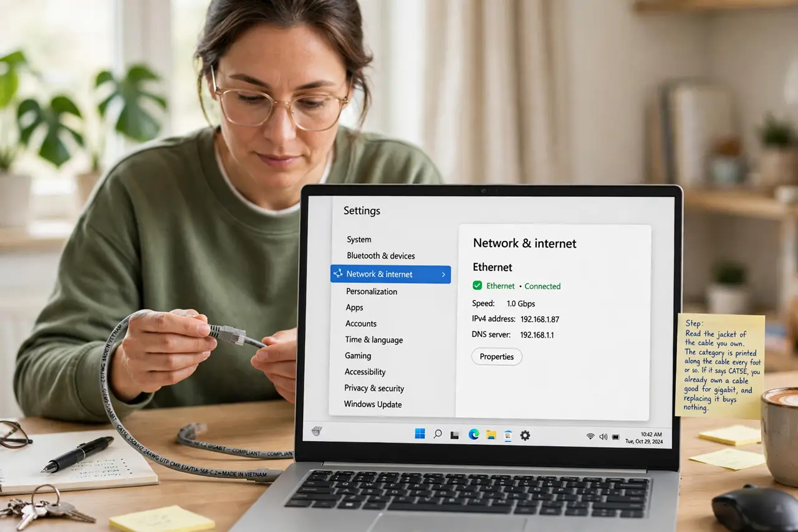Open Time & language settings
The width and height of the screenshot is (798, 532).
point(374,340)
